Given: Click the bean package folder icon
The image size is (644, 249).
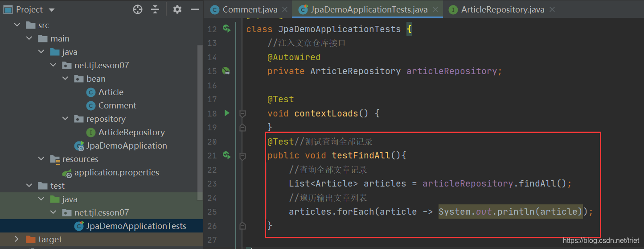Looking at the screenshot, I should 79,79.
